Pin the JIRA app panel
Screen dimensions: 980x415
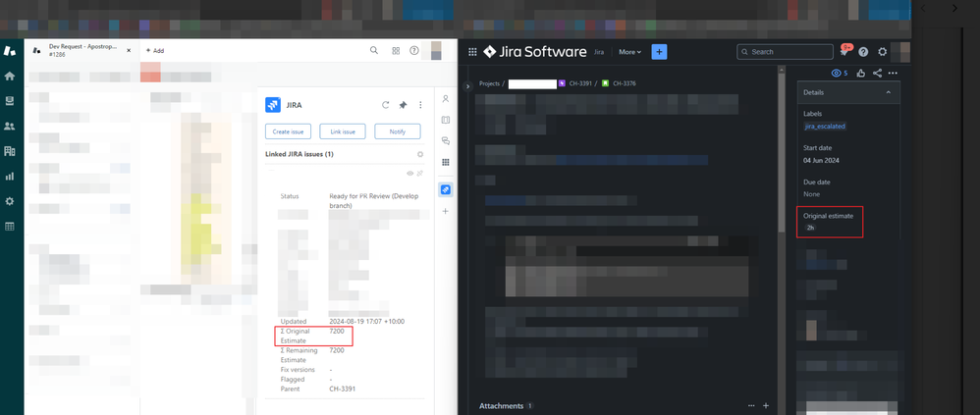tap(404, 105)
